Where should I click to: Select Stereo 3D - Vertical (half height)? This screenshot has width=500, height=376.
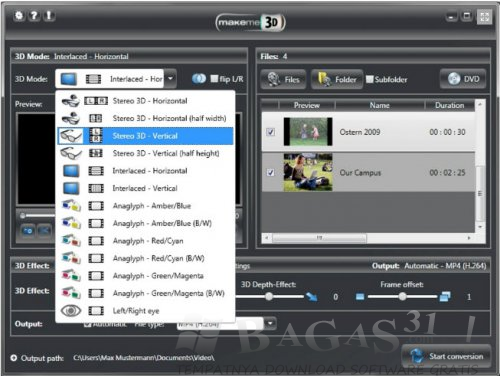(x=146, y=153)
